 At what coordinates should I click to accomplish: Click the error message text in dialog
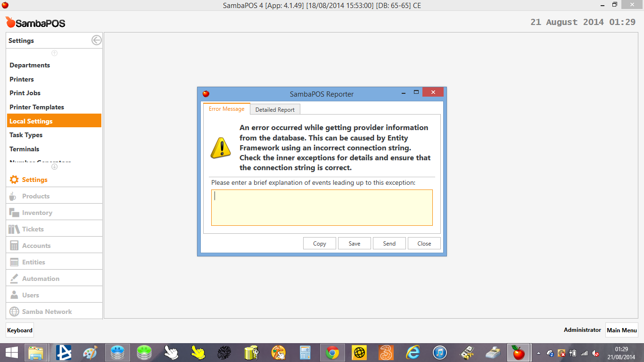[335, 148]
